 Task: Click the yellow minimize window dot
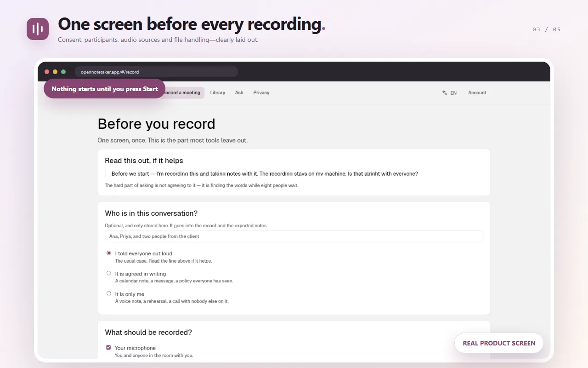point(55,72)
